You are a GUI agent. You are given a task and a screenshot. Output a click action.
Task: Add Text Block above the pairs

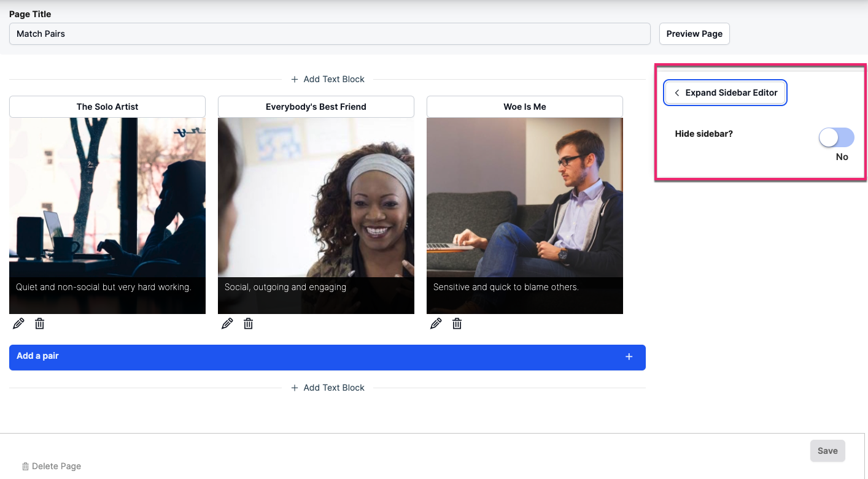[x=328, y=79]
